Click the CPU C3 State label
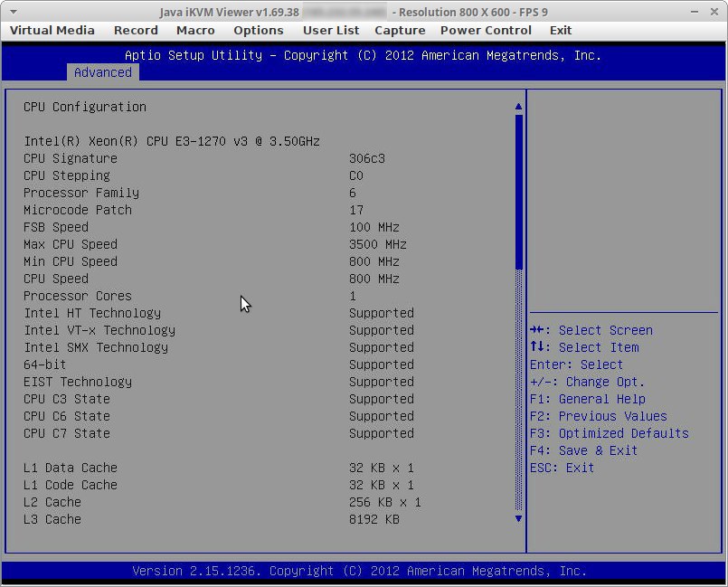The height and width of the screenshot is (587, 728). point(67,399)
